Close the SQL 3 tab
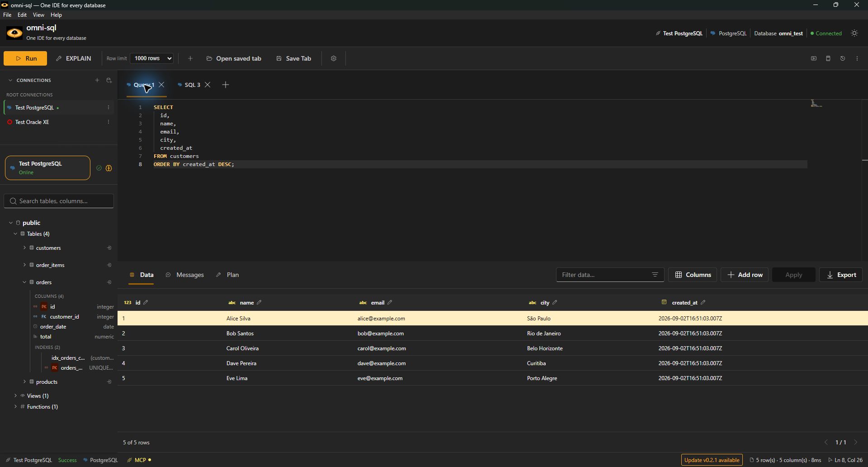The image size is (868, 467). click(x=208, y=85)
